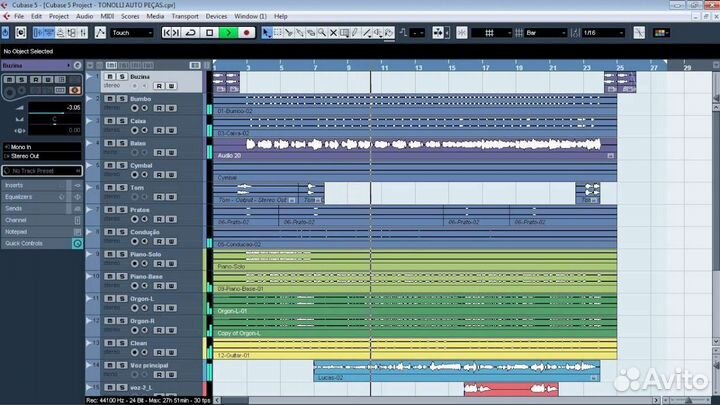Screen dimensions: 720x405
Task: Open the Bar grid type dropdown
Action: (x=545, y=33)
